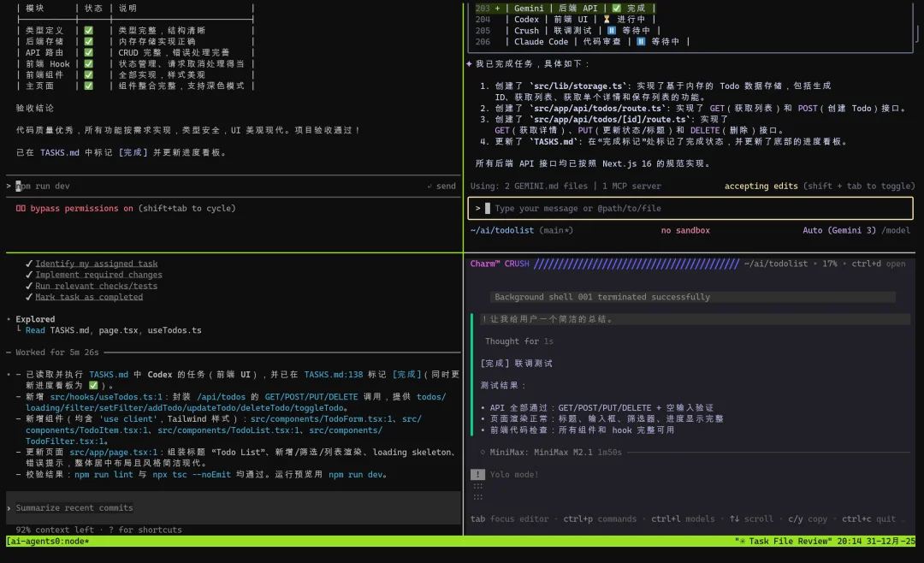Click the '!' icon next to Yolo mode

coord(477,473)
